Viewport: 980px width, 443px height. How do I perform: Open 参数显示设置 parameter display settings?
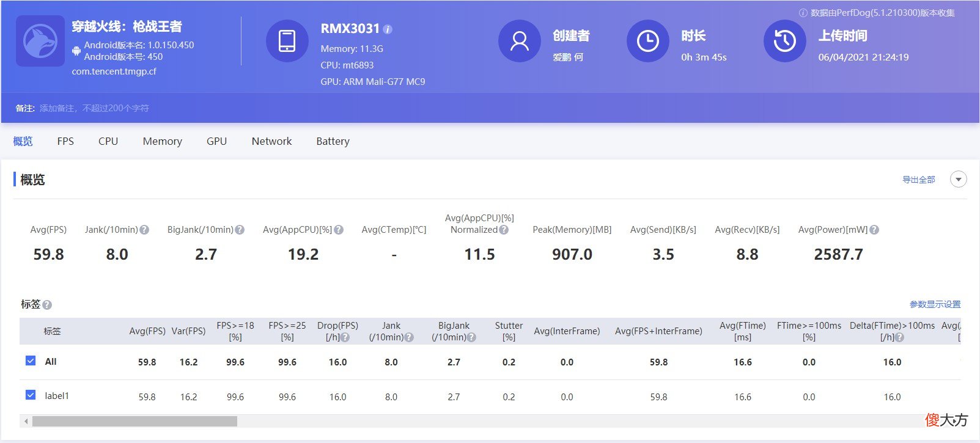point(935,304)
